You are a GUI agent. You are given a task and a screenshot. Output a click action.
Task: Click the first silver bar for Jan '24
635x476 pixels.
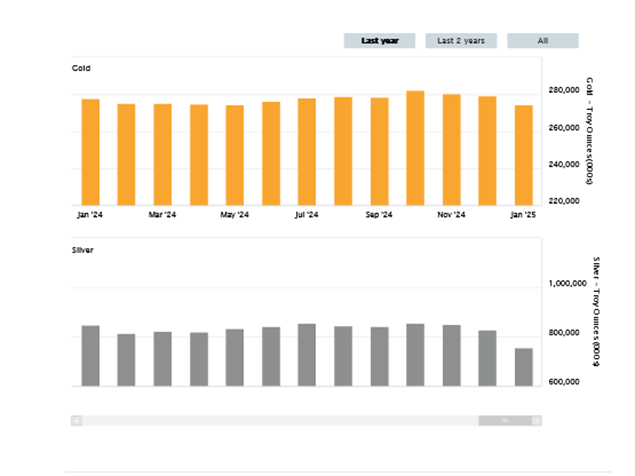90,355
